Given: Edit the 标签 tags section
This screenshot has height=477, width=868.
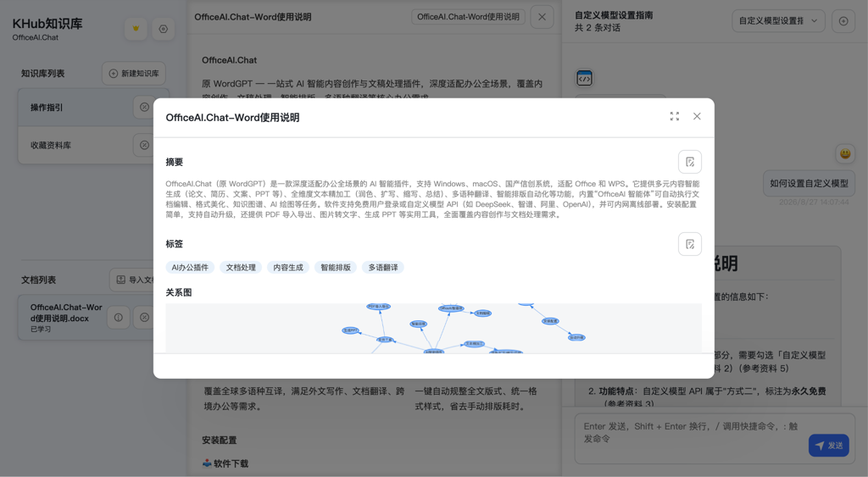Looking at the screenshot, I should [690, 244].
